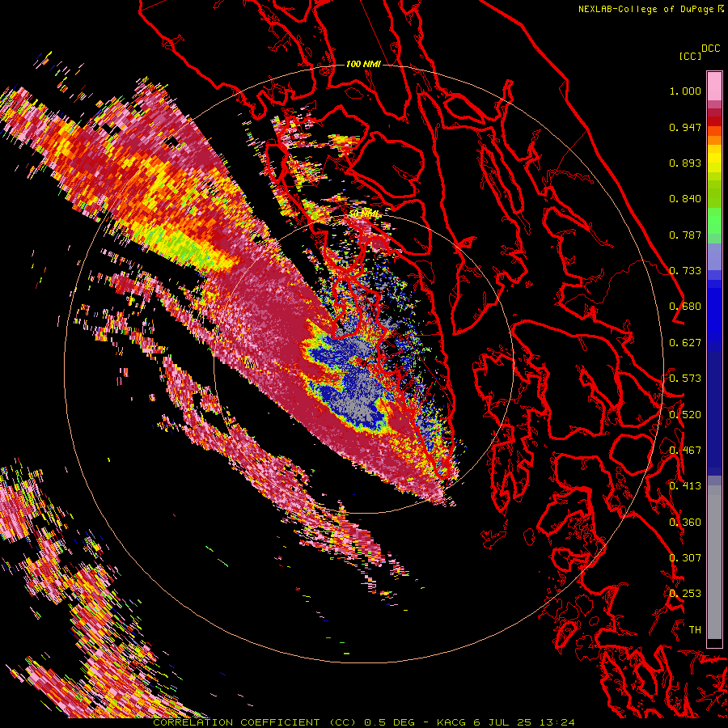The height and width of the screenshot is (728, 728).
Task: Click the 1.000 scale value
Action: tap(685, 91)
